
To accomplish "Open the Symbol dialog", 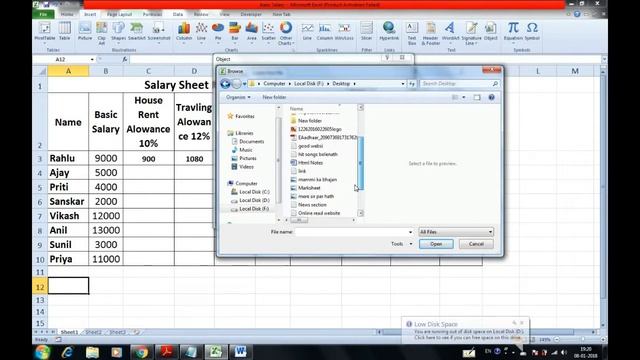I will (532, 31).
